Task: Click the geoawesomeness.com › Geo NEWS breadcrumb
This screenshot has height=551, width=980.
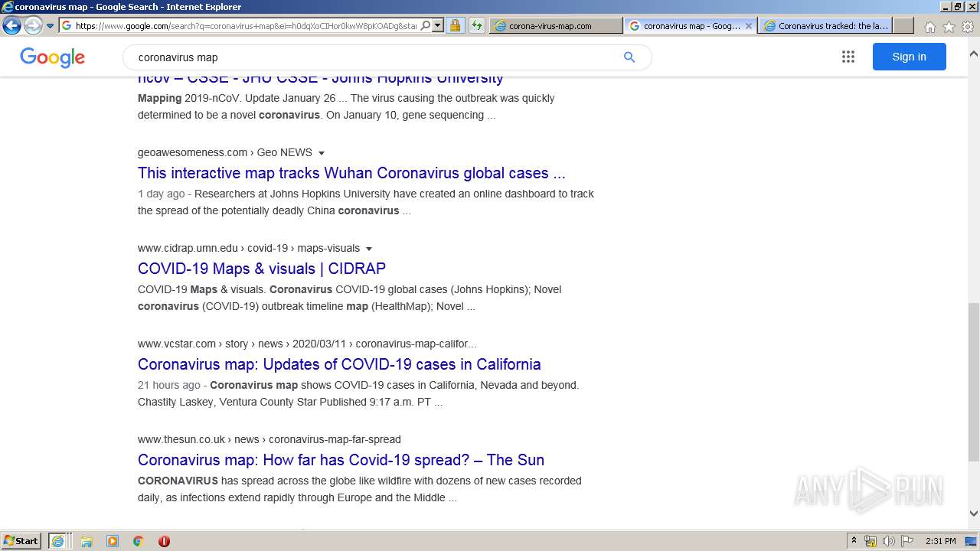Action: click(225, 152)
